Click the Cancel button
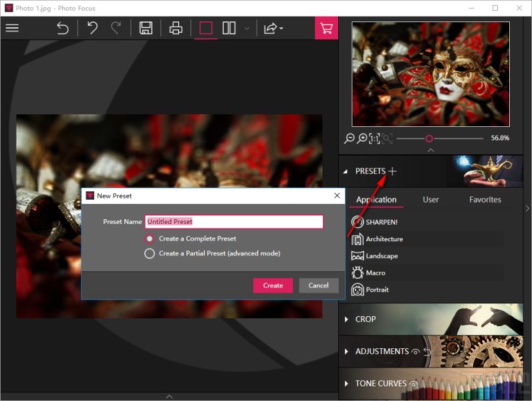The width and height of the screenshot is (532, 401). coord(319,285)
